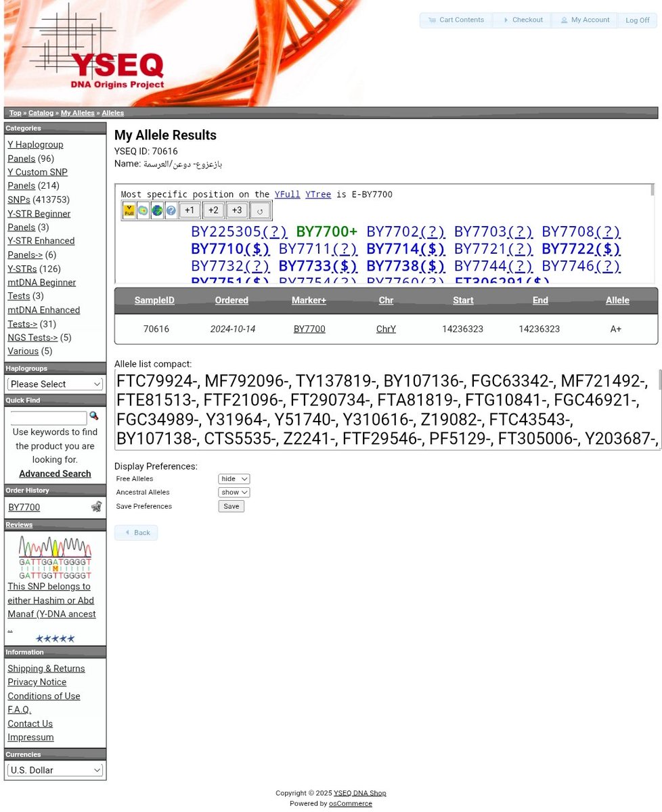Open the YTree link in tree text
Screen dimensions: 662x812
[318, 194]
